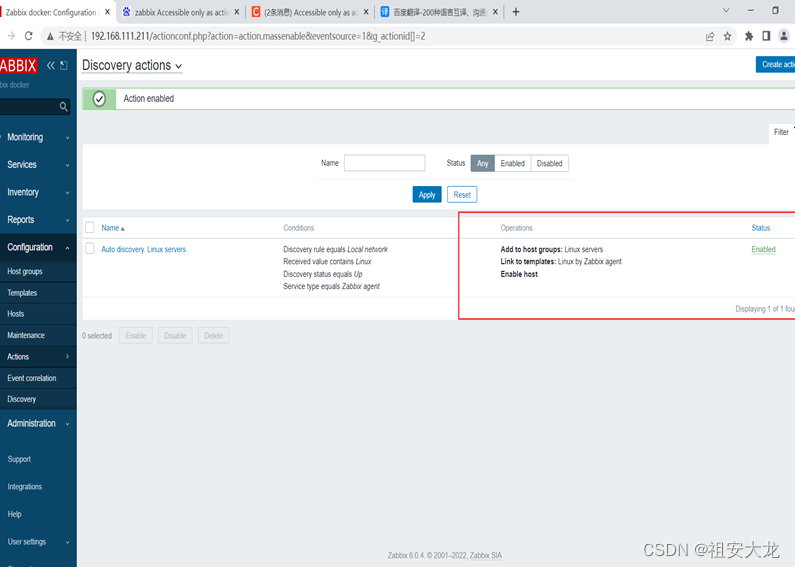Open Auto discovery. Linux servers action
The height and width of the screenshot is (568, 795).
point(144,250)
